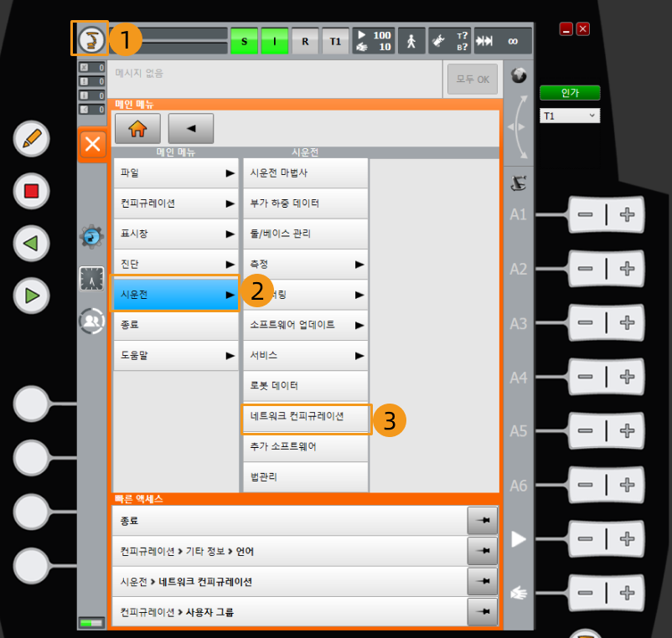Jog axis A1 plus
The height and width of the screenshot is (638, 672).
point(627,214)
